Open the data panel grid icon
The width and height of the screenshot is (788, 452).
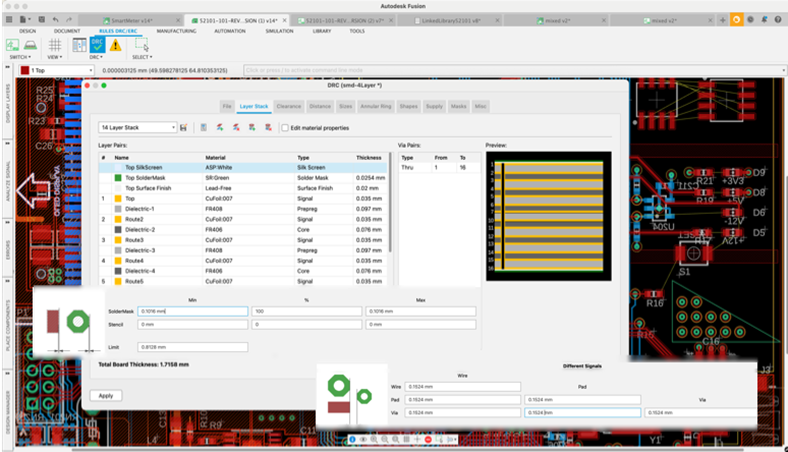click(9, 20)
